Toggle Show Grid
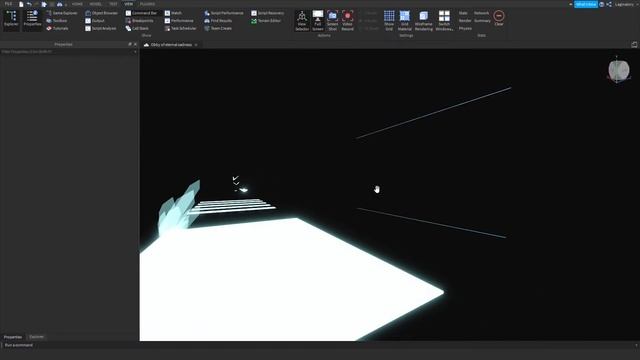 [389, 21]
